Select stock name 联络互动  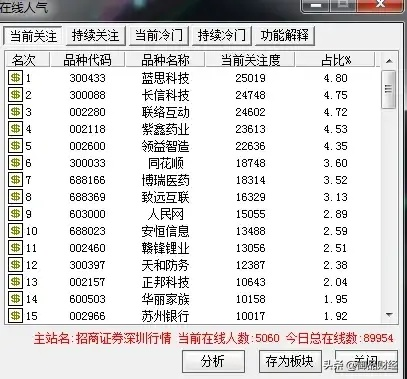click(x=165, y=112)
